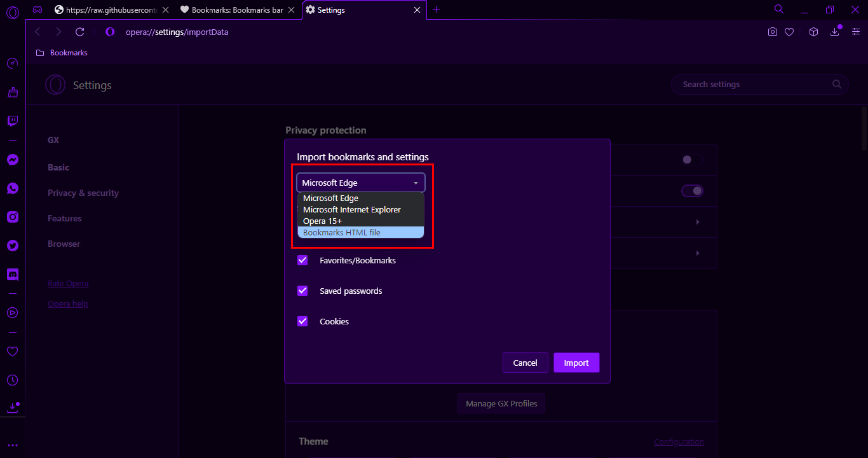Open Downloads icon in the sidebar
868x458 pixels.
click(x=12, y=408)
